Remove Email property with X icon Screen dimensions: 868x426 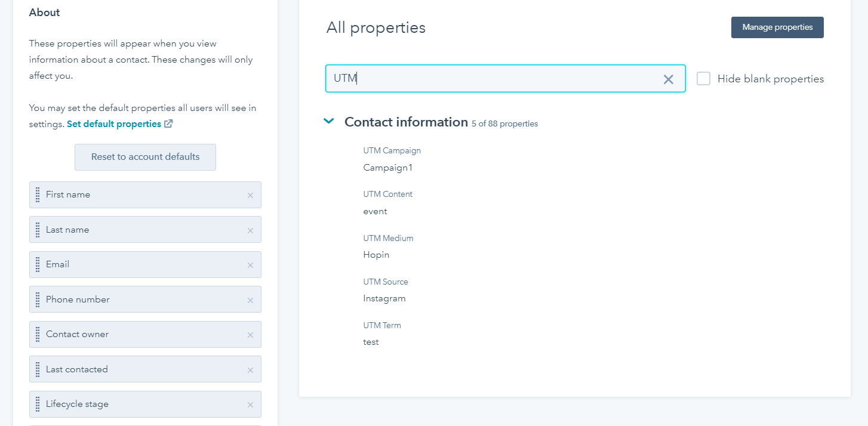[250, 265]
